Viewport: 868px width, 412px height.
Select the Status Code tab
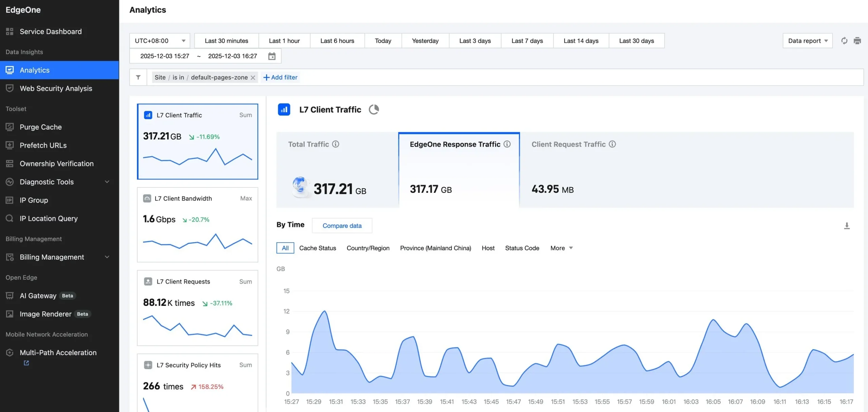(522, 248)
